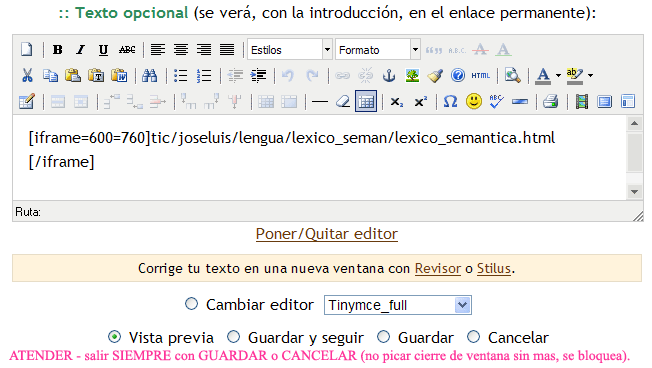Open editor Help question mark icon
This screenshot has height=368, width=652.
tap(458, 76)
